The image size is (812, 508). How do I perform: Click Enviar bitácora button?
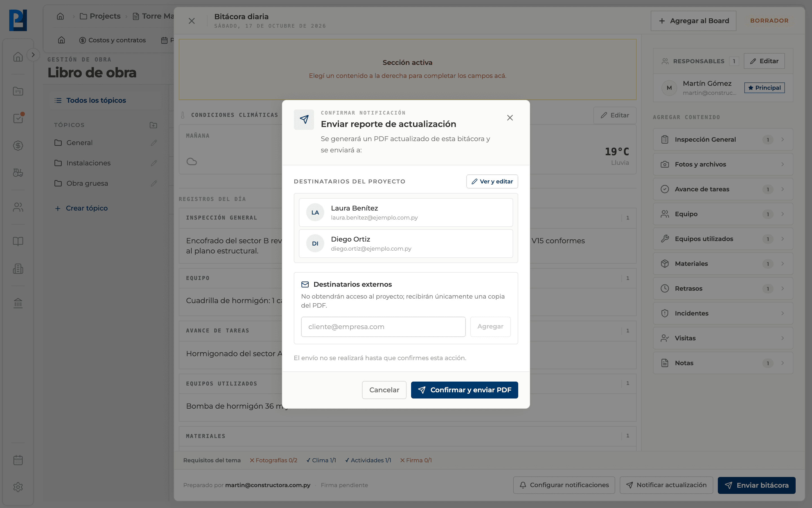point(756,485)
